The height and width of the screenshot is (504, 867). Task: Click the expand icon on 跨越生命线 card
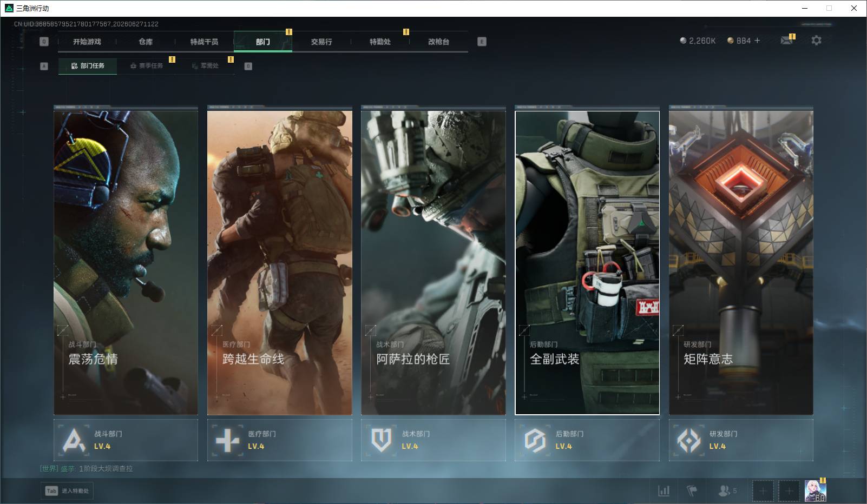(x=216, y=330)
